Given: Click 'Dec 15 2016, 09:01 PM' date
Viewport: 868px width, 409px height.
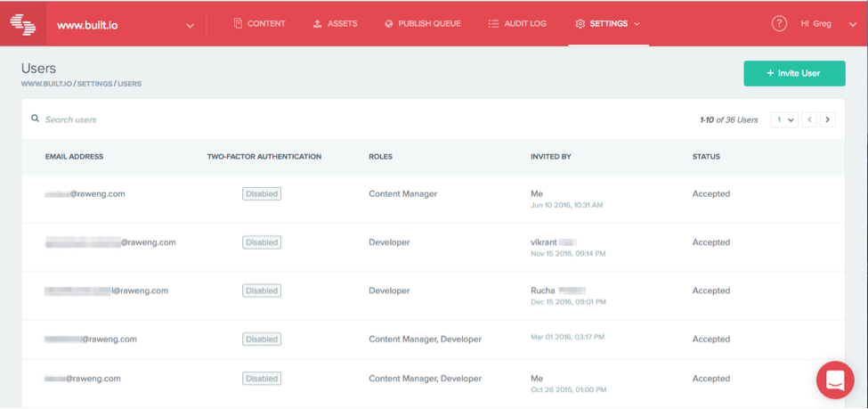Looking at the screenshot, I should [568, 302].
